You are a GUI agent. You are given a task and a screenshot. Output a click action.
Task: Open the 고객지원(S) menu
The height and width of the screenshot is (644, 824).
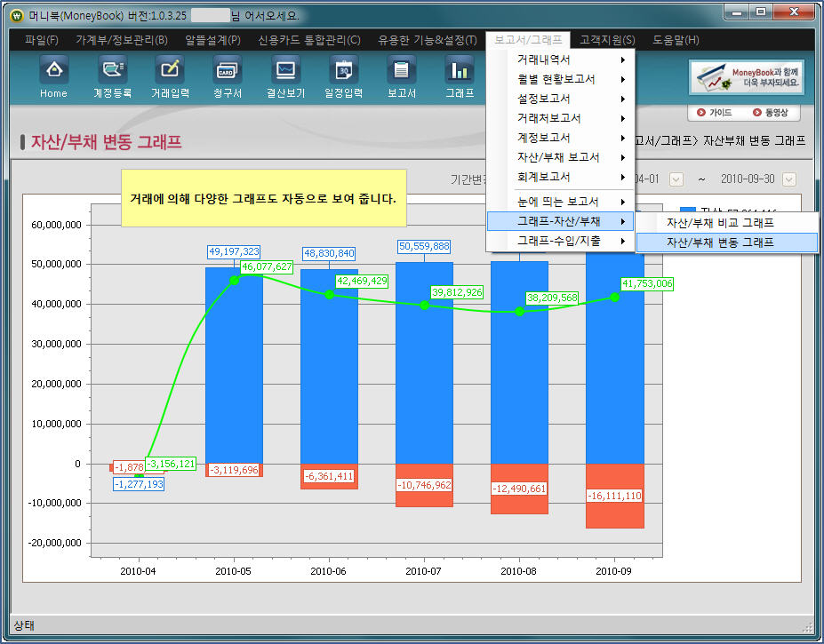click(607, 40)
